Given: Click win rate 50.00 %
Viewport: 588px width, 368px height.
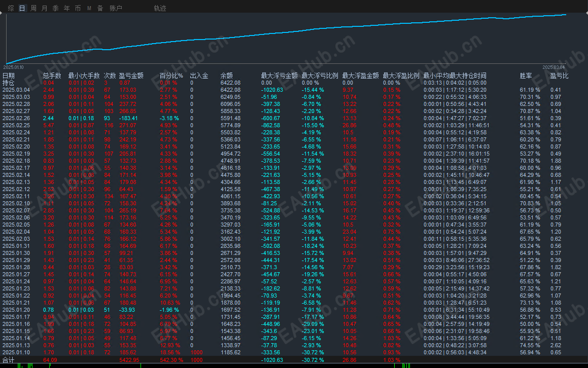Looking at the screenshot, I should click(530, 324).
